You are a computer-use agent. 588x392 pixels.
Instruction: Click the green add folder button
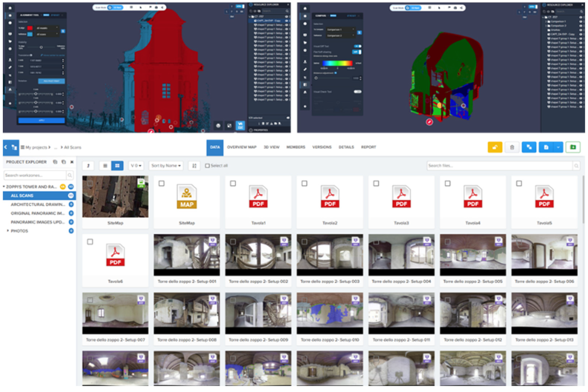573,147
